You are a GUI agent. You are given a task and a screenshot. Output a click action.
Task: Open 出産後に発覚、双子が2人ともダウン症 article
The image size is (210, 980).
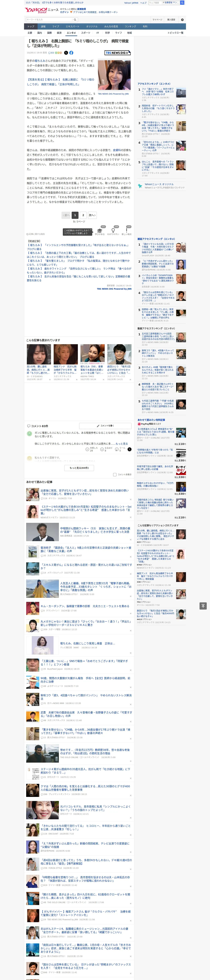coord(85,492)
